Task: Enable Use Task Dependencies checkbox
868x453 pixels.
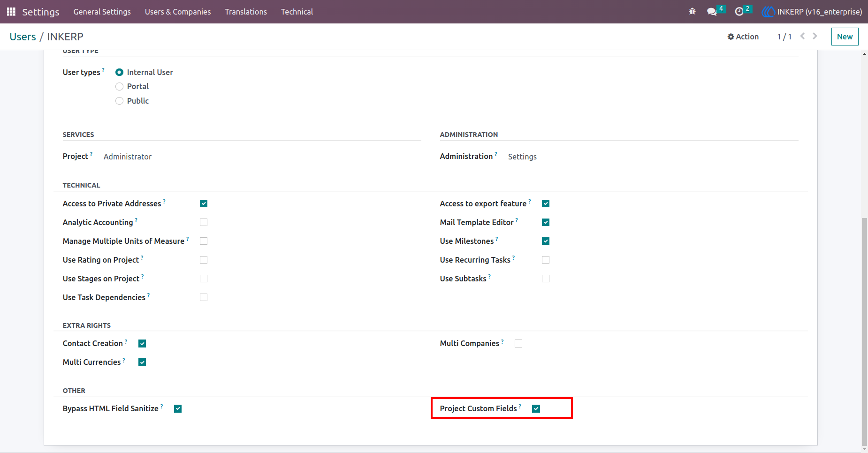Action: coord(204,297)
